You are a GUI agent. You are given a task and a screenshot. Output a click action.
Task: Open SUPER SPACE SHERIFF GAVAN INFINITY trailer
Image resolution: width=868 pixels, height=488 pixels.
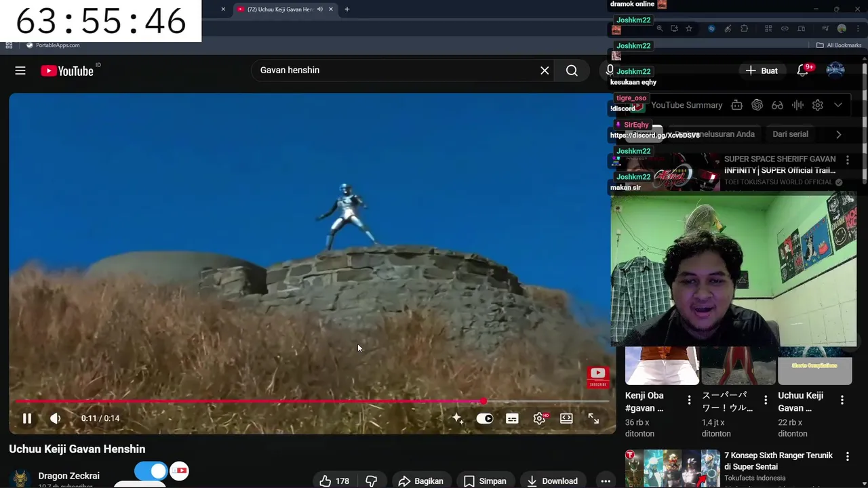pyautogui.click(x=780, y=165)
